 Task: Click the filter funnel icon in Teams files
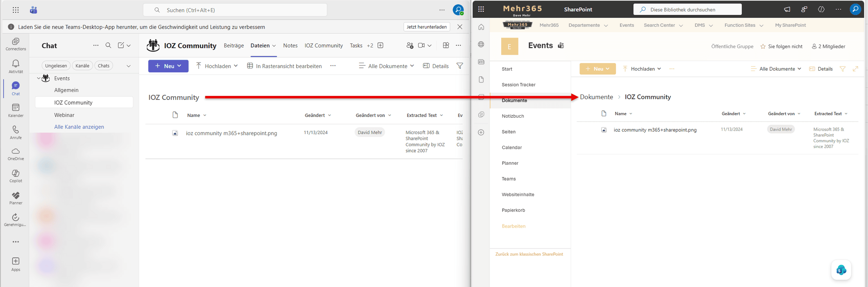(x=460, y=66)
